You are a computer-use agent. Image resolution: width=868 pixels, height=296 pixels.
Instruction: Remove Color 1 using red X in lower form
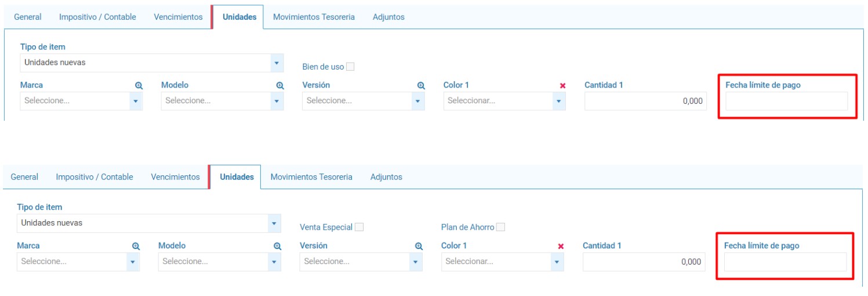coord(561,246)
